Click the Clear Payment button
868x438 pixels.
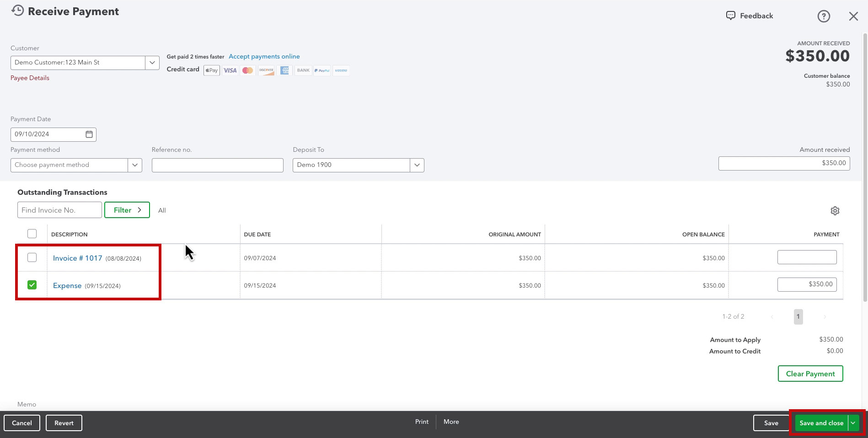point(810,374)
